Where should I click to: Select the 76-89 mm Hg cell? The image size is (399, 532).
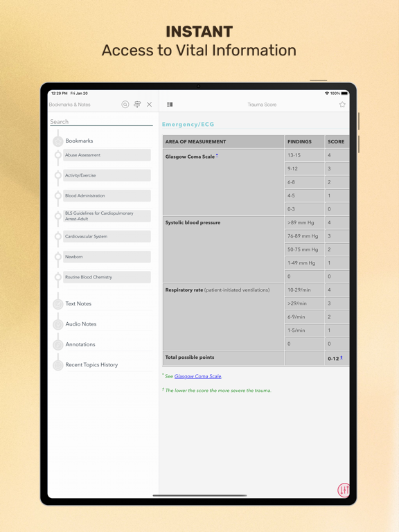pos(304,236)
